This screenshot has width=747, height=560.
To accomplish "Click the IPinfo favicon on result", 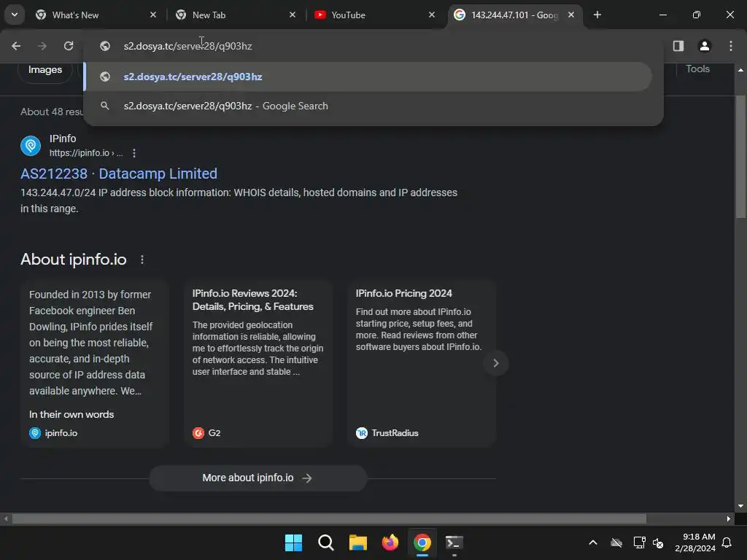I will [31, 146].
